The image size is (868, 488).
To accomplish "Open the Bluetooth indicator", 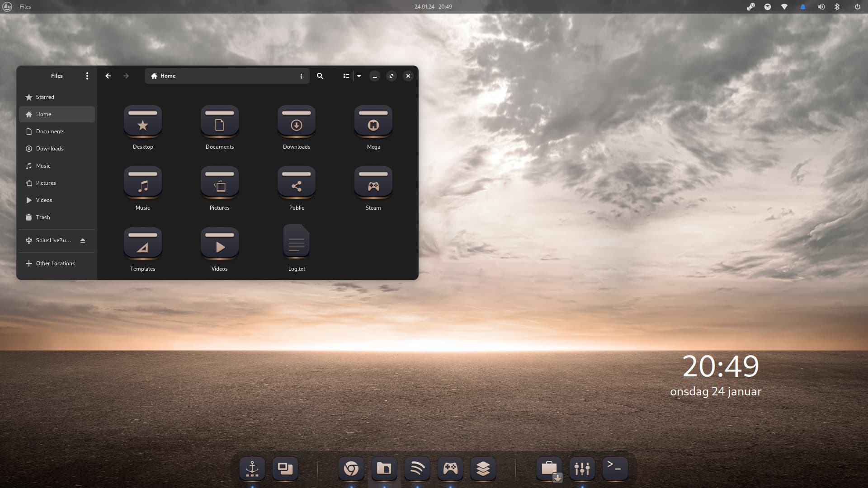I will click(x=837, y=7).
